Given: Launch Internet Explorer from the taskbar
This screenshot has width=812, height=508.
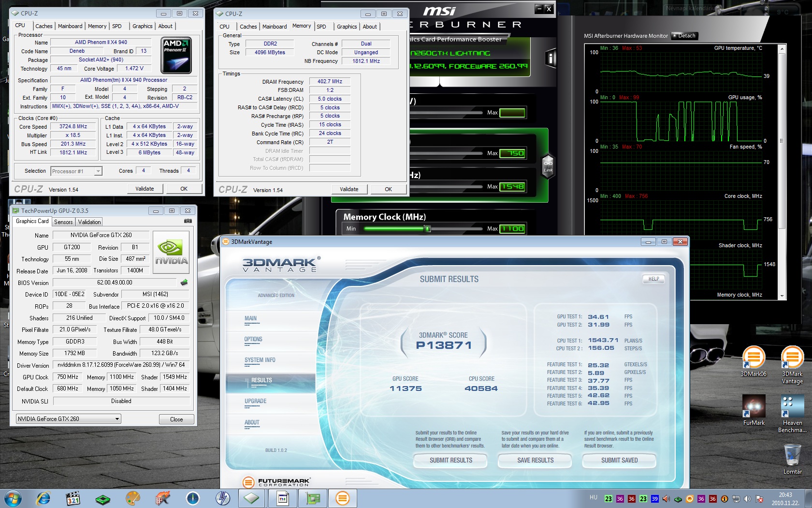Looking at the screenshot, I should [x=43, y=498].
